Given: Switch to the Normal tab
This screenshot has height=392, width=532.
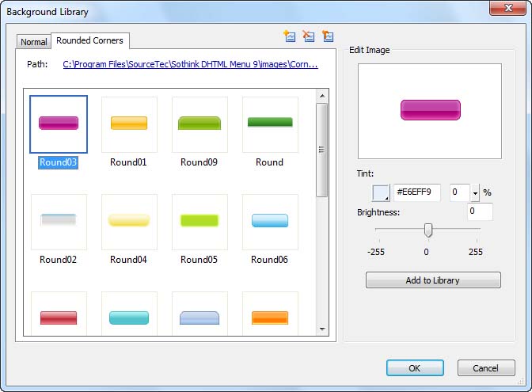Looking at the screenshot, I should (33, 42).
